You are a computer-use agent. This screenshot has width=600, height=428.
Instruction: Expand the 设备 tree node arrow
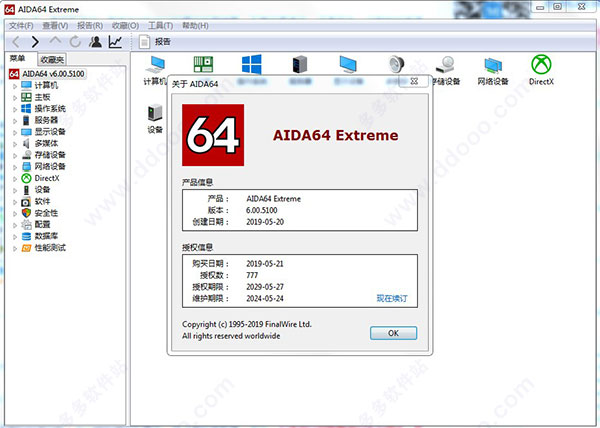click(15, 190)
